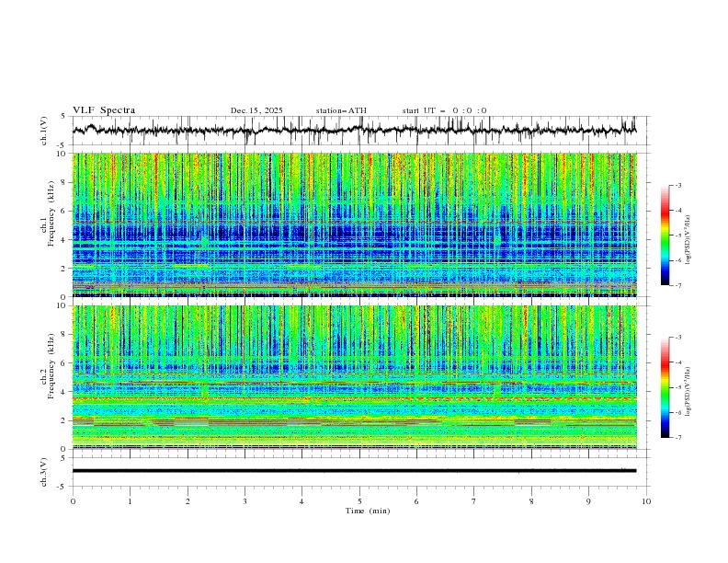Click the "6" kHz tick on ch.2 frequency axis
Image resolution: width=728 pixels, height=563 pixels.
coord(65,362)
